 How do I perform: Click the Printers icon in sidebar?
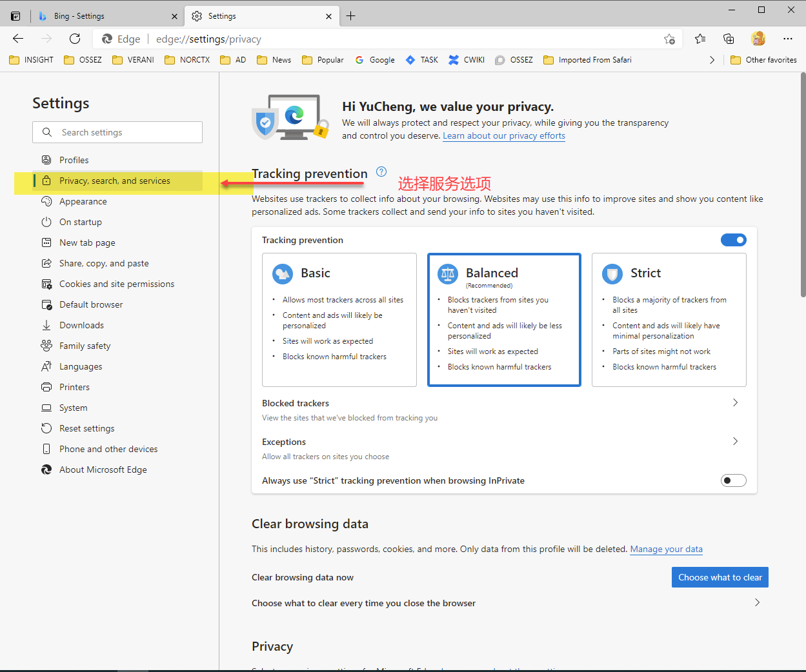46,387
